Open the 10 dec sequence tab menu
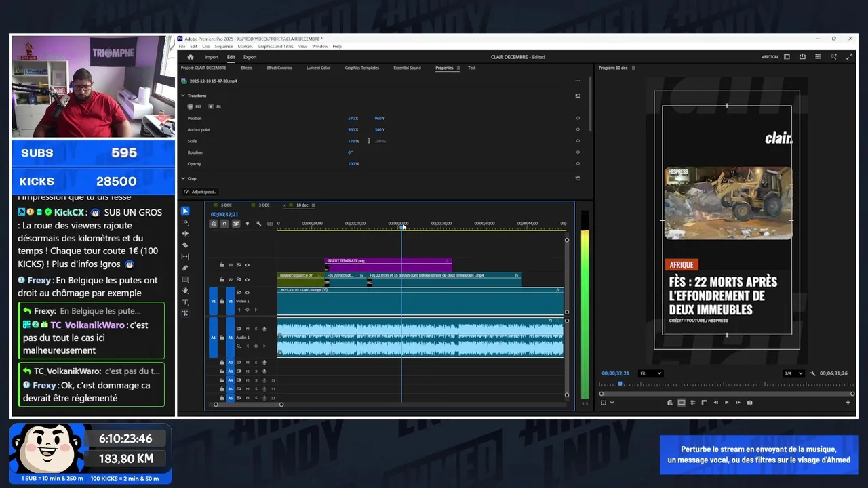 (x=313, y=205)
